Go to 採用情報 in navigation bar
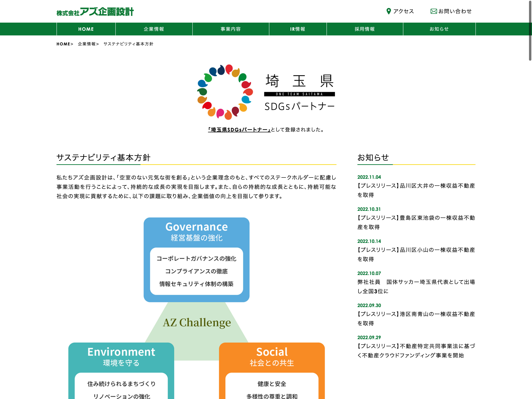532x399 pixels. pyautogui.click(x=364, y=29)
